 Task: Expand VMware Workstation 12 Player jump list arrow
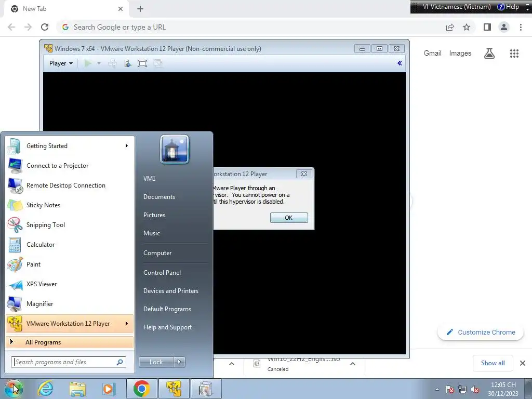click(127, 324)
